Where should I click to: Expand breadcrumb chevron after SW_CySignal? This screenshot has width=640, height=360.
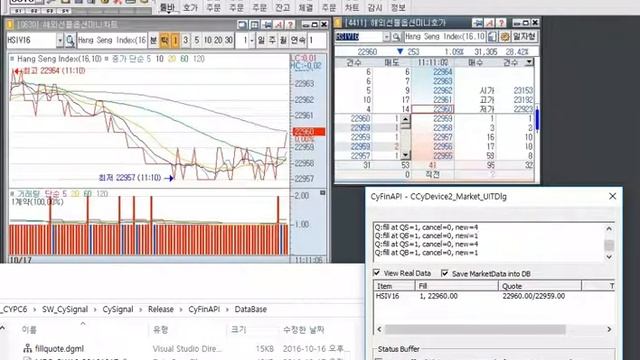click(95, 309)
